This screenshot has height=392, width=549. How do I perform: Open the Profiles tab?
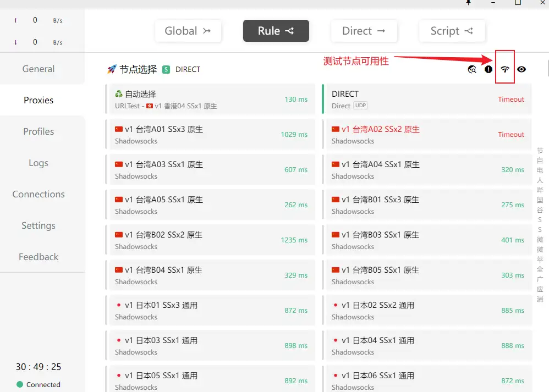pos(39,131)
